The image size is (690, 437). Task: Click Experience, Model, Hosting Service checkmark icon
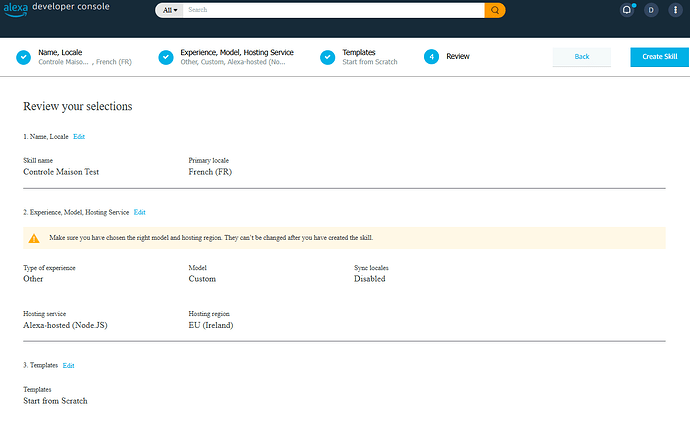tap(166, 57)
